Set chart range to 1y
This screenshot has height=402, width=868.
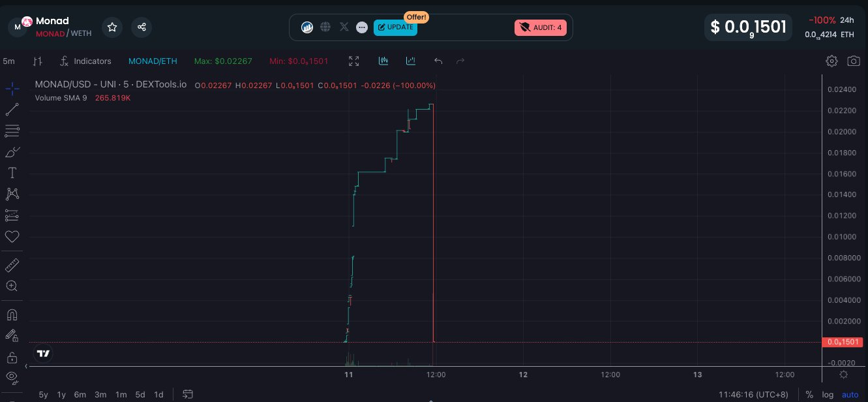click(61, 394)
